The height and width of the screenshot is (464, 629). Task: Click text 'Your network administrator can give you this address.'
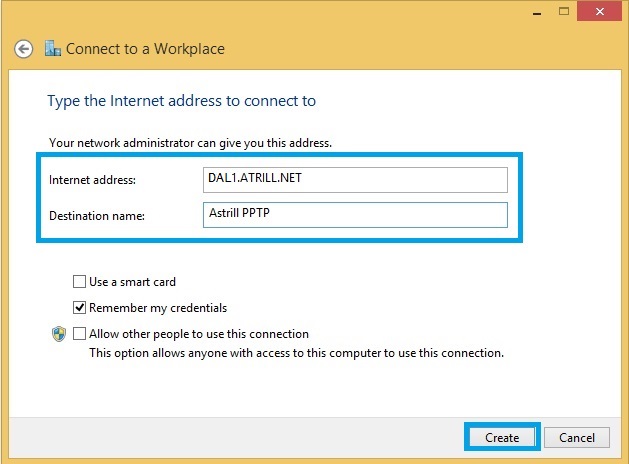pyautogui.click(x=190, y=143)
